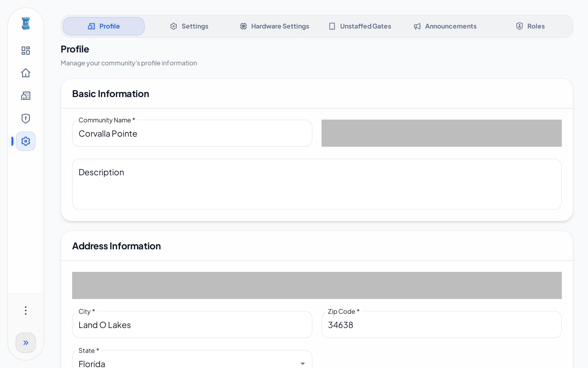Switch to the Profile tab
Viewport: 588px width, 368px height.
point(104,26)
